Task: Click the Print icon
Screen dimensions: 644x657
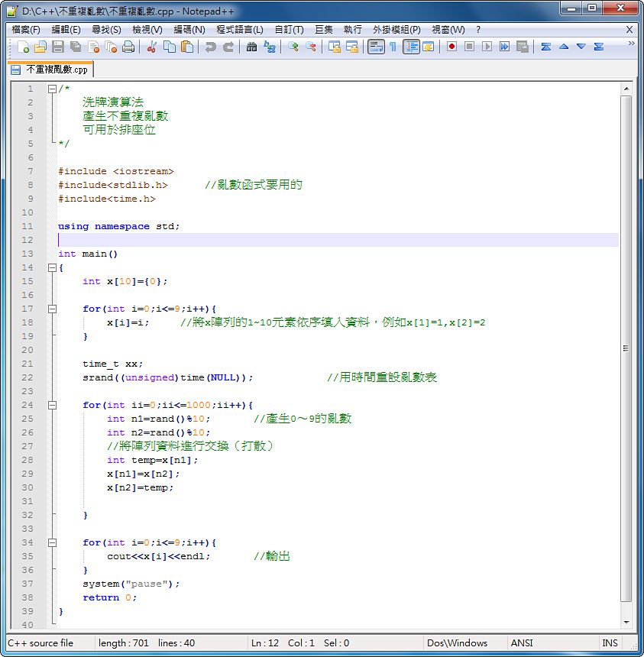Action: point(128,47)
